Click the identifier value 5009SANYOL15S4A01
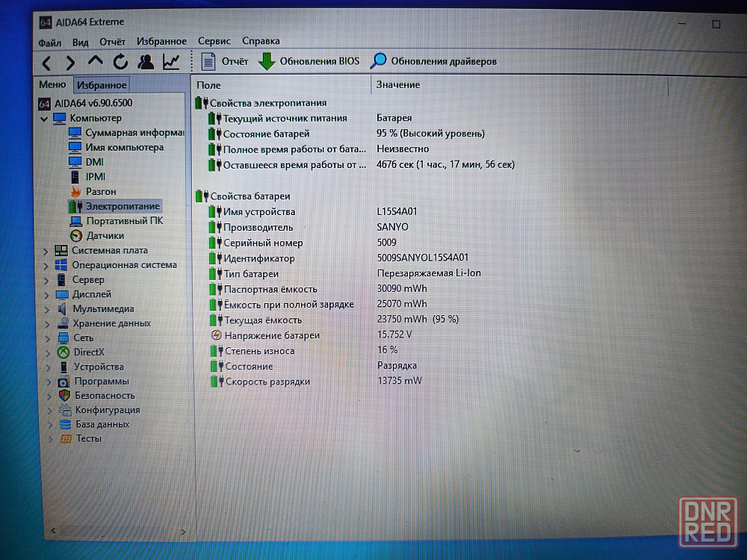This screenshot has height=560, width=747. tap(423, 258)
